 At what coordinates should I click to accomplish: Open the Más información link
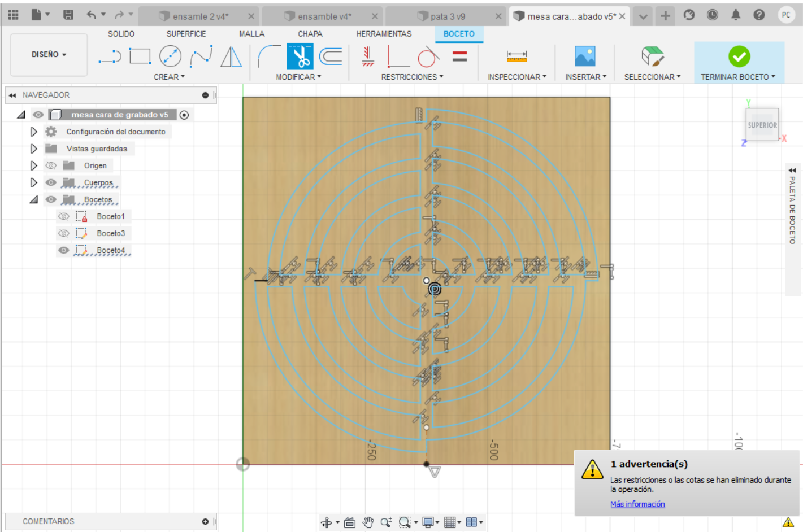coord(637,504)
